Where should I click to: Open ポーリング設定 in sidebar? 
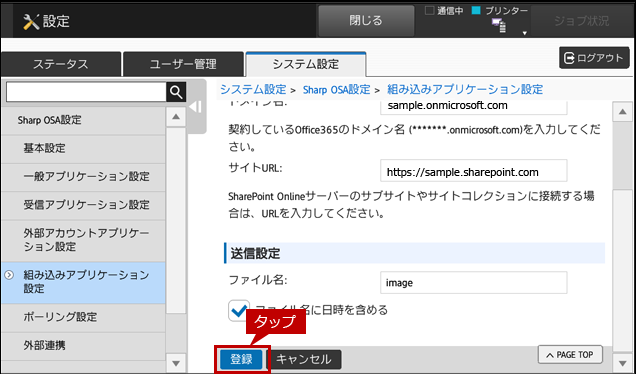point(83,317)
